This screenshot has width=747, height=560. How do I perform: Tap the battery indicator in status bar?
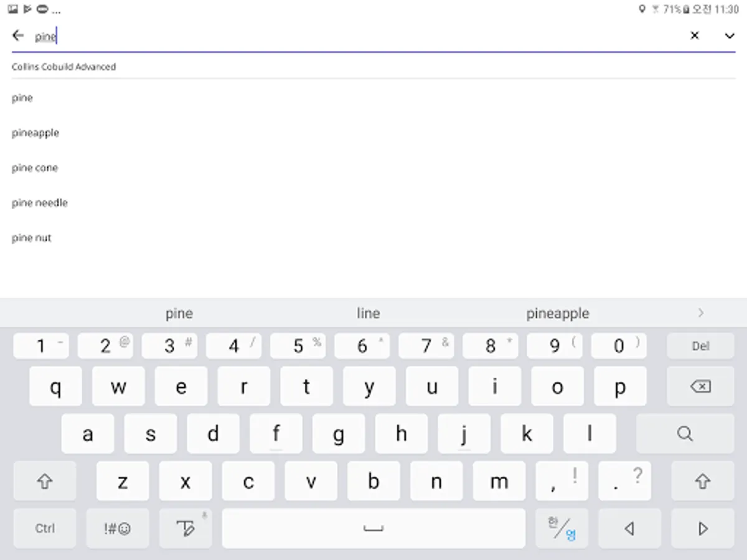pyautogui.click(x=687, y=9)
